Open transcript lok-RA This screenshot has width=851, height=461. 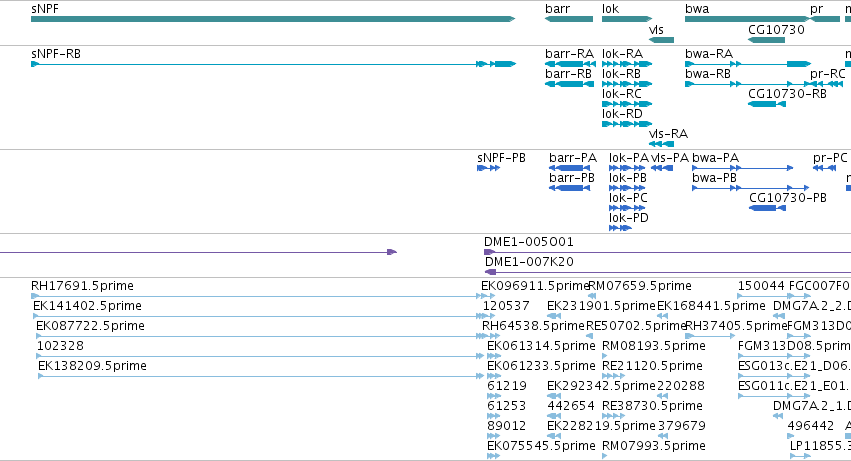[623, 54]
